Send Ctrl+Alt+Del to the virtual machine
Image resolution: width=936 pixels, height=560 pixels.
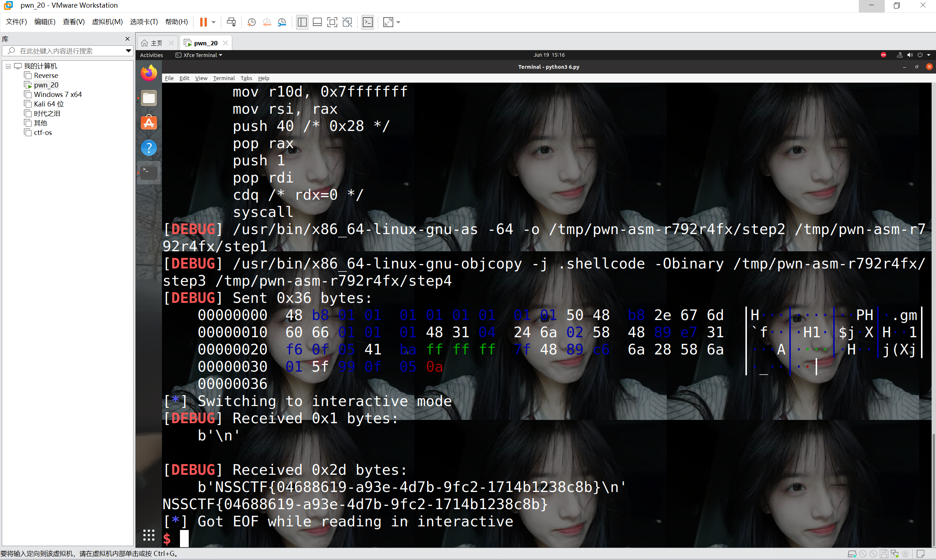point(231,22)
